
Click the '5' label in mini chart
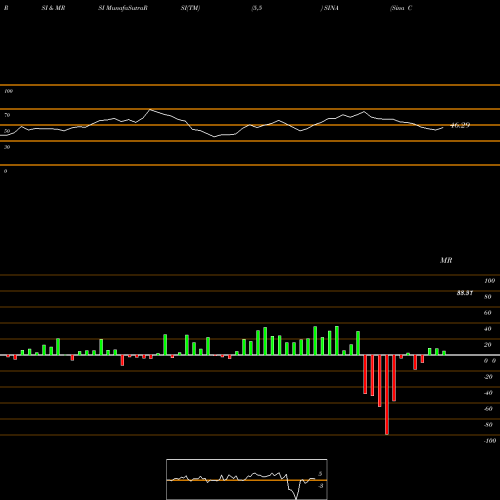[x=320, y=474]
